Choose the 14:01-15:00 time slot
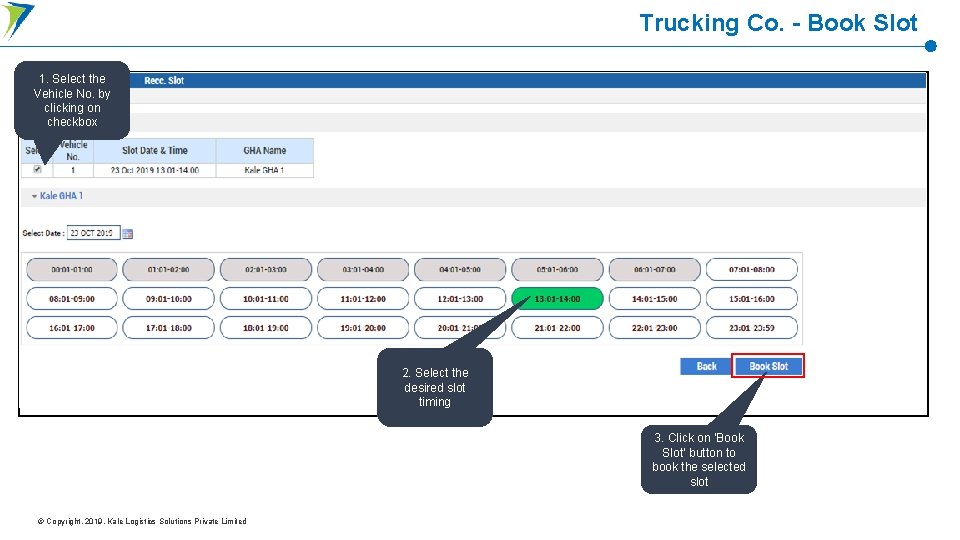The image size is (960, 540). tap(654, 299)
